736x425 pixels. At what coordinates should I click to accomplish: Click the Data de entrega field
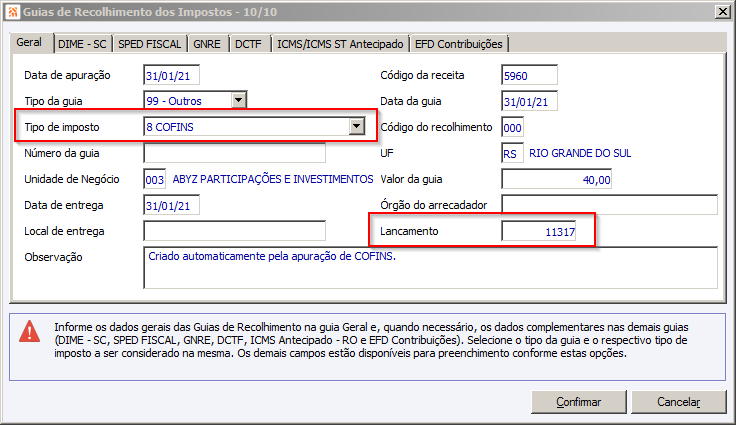tap(171, 205)
